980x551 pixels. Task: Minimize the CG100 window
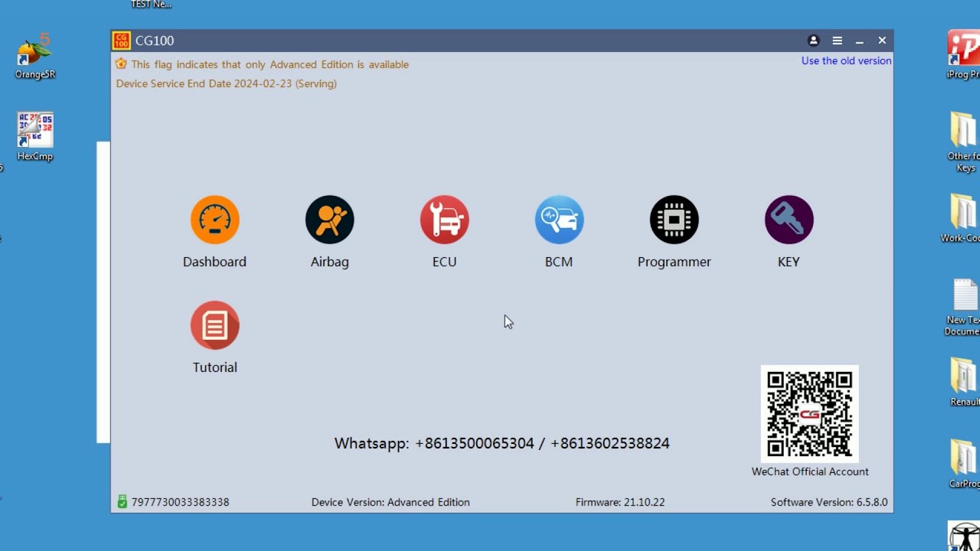pos(860,41)
